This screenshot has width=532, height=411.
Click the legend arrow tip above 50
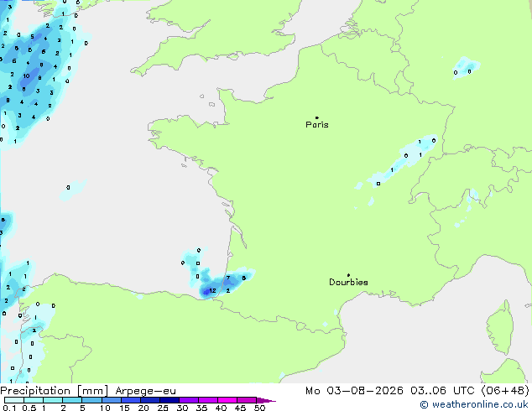pos(266,400)
